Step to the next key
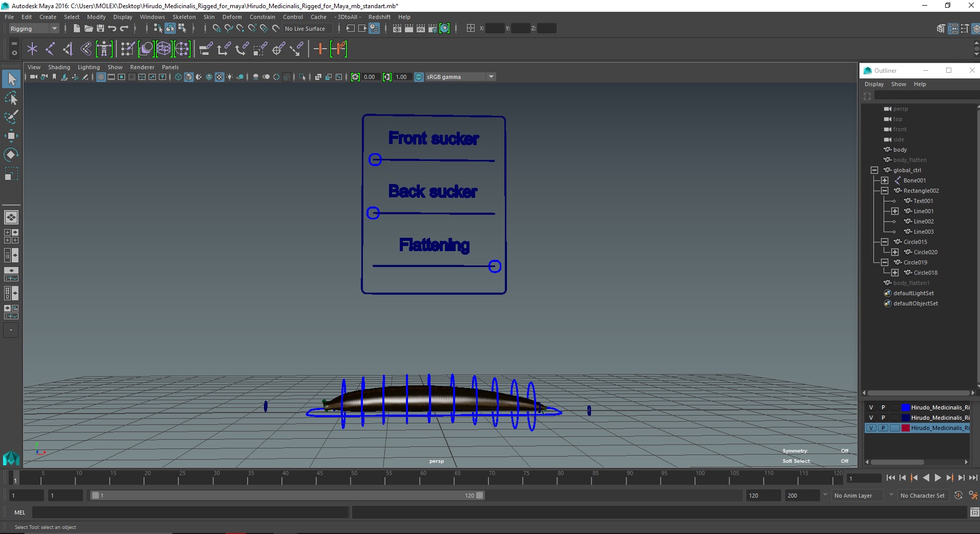This screenshot has height=534, width=980. coord(949,478)
